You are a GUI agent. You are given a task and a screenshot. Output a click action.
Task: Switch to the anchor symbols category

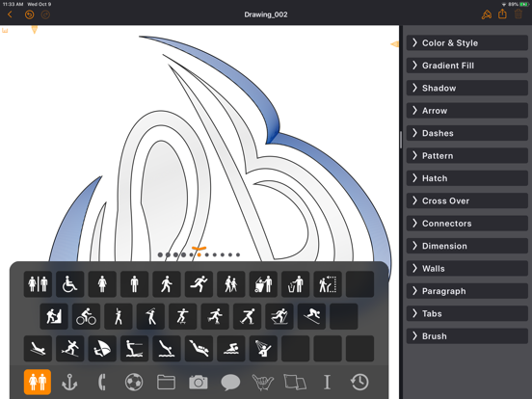[69, 382]
